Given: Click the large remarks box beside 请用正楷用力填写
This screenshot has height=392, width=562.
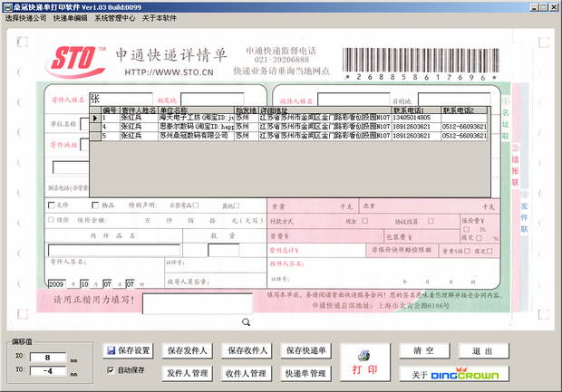Looking at the screenshot, I should tap(198, 304).
